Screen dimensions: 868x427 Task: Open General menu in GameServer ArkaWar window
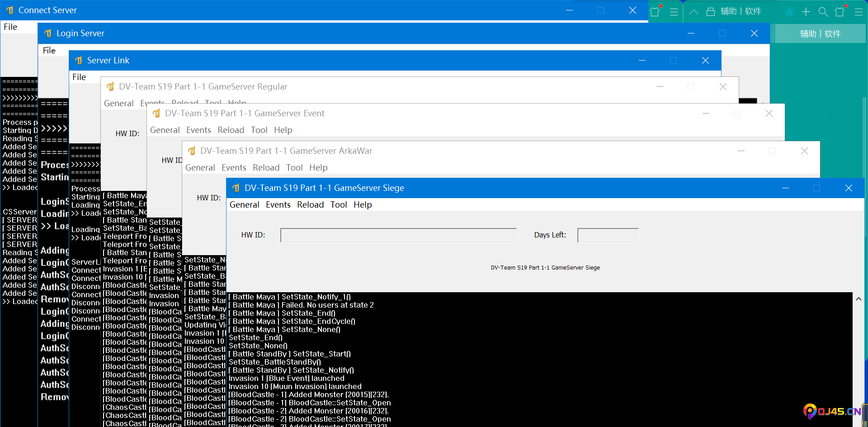point(200,167)
